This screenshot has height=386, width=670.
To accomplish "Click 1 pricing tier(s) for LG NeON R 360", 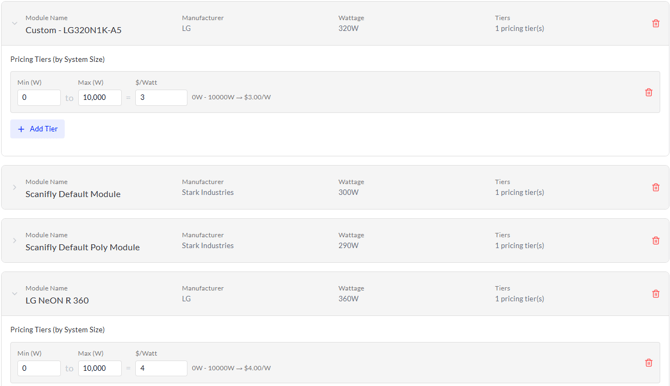I will (520, 299).
